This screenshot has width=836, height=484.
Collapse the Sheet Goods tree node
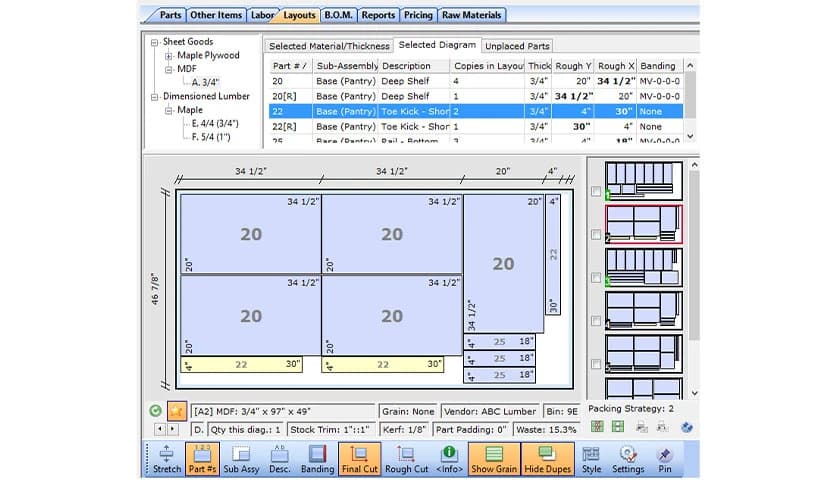point(155,42)
